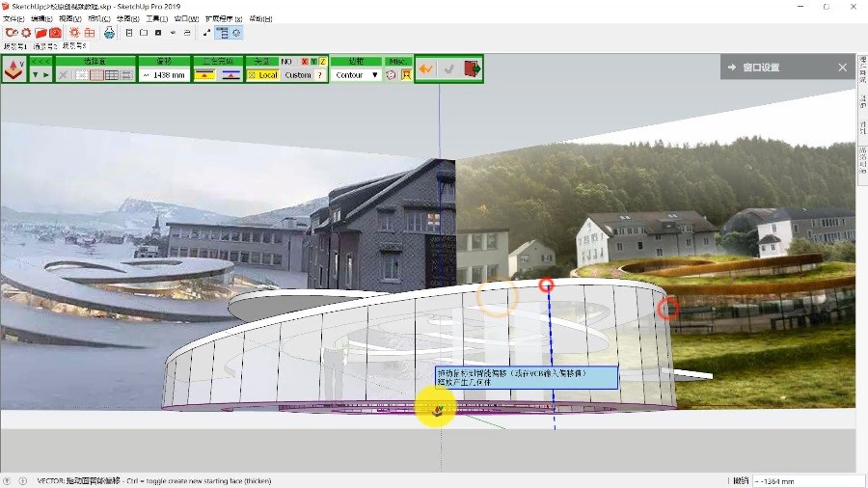
Task: Click the red exit door icon
Action: click(471, 69)
